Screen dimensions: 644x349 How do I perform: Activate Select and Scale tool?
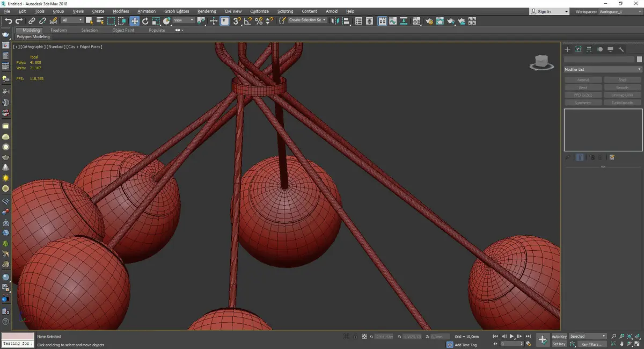click(156, 21)
